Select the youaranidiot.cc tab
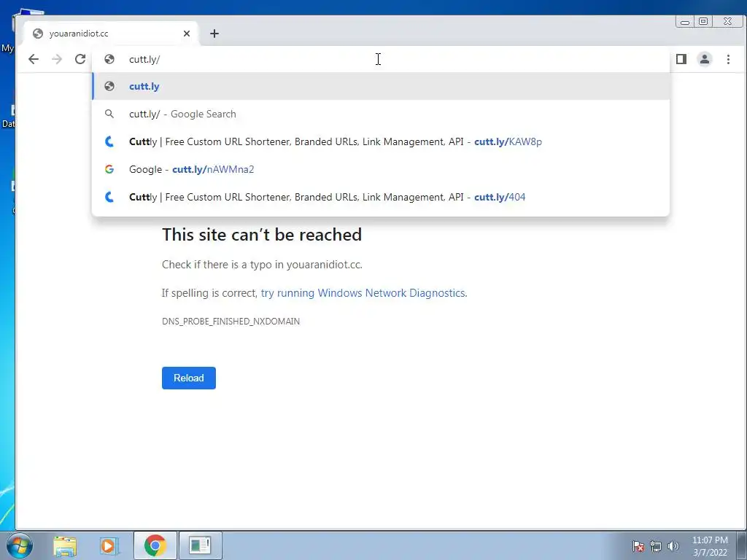This screenshot has height=560, width=747. coord(110,34)
